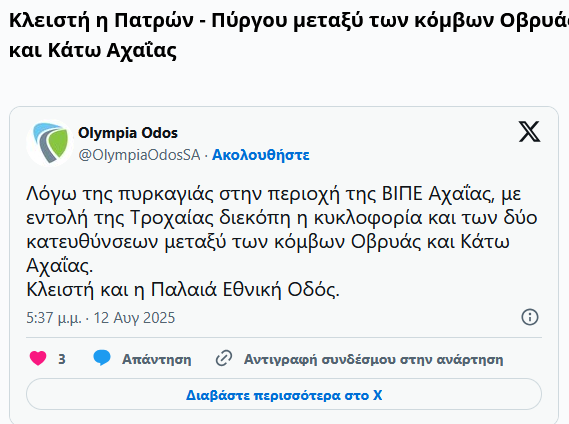Choose Αντιγραφή συνδέσμου στην ανάρτηση
The height and width of the screenshot is (424, 569).
pyautogui.click(x=373, y=359)
